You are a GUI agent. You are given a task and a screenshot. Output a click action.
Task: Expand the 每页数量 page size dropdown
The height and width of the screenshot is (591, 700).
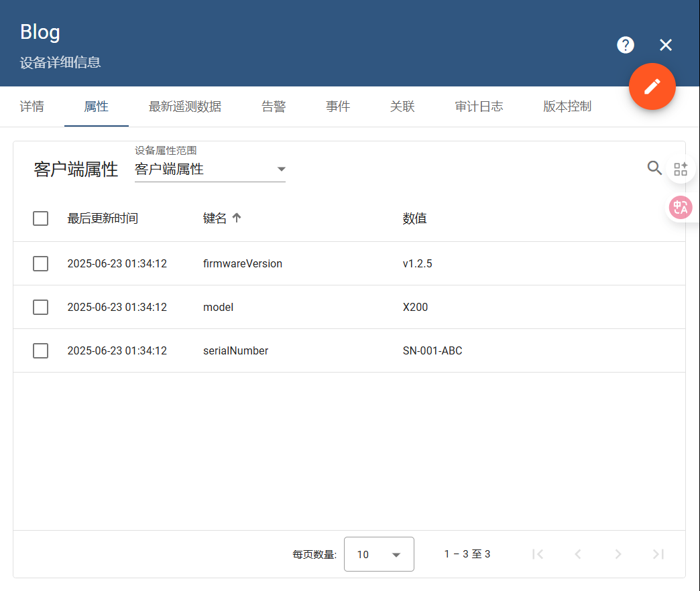pyautogui.click(x=379, y=554)
